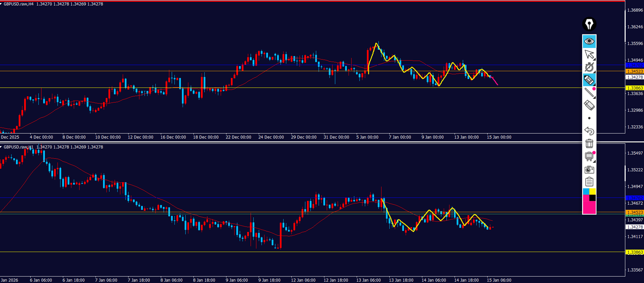Toggle drawing visibility with the eye icon

tap(589, 42)
